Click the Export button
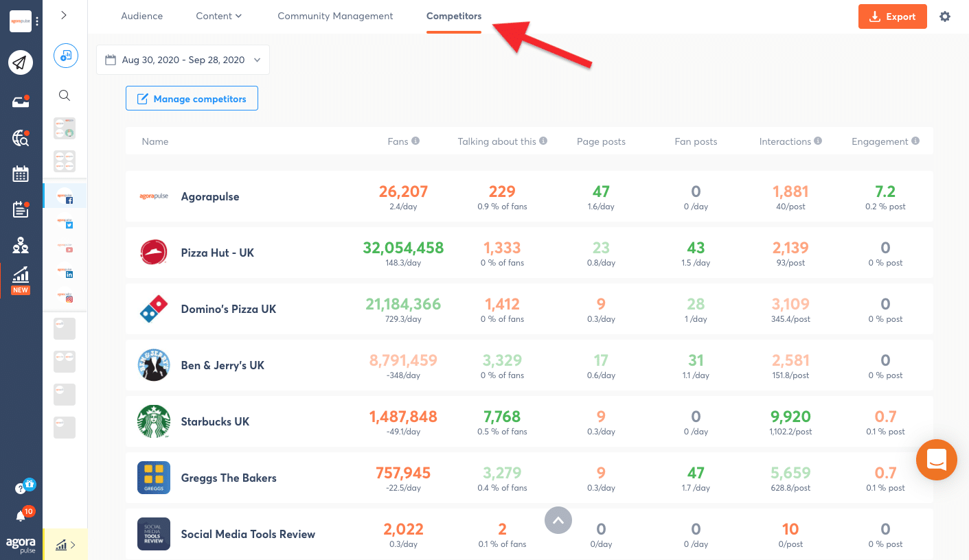Image resolution: width=969 pixels, height=560 pixels. 892,16
